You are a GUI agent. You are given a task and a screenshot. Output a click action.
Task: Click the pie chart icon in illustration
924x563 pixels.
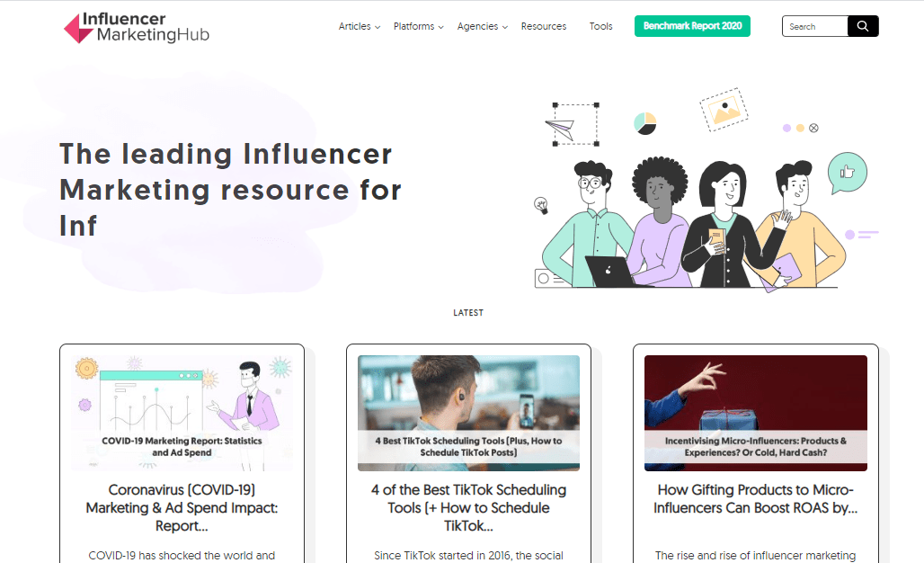click(644, 124)
